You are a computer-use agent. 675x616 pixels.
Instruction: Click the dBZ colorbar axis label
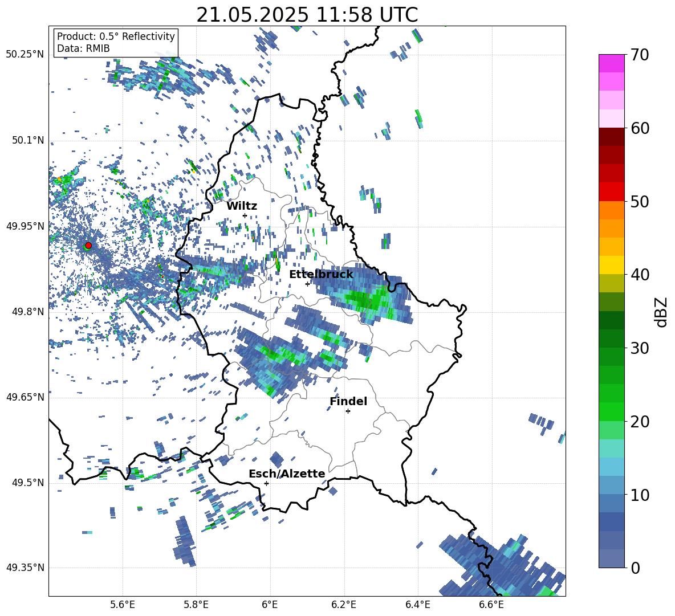point(660,312)
